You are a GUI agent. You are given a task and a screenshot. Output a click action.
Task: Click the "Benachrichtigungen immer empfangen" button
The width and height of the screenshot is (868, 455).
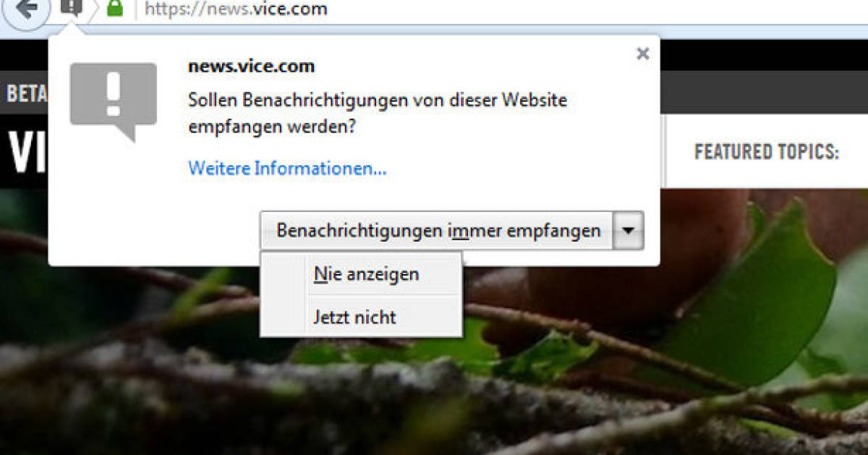(438, 230)
